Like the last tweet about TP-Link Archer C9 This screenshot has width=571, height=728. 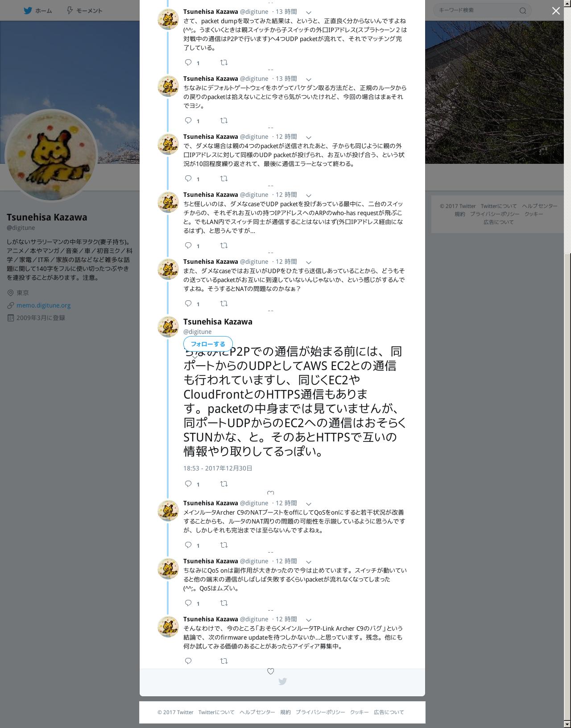pyautogui.click(x=270, y=671)
